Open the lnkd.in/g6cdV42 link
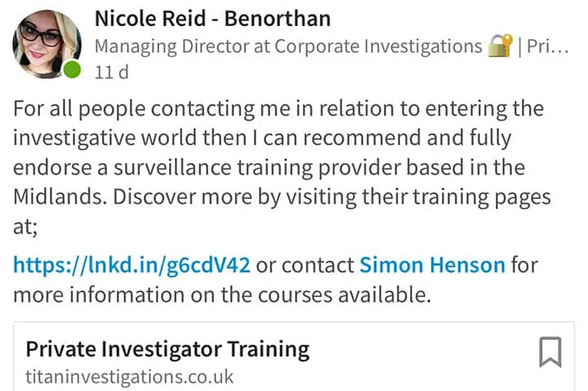The image size is (588, 391). (x=131, y=264)
